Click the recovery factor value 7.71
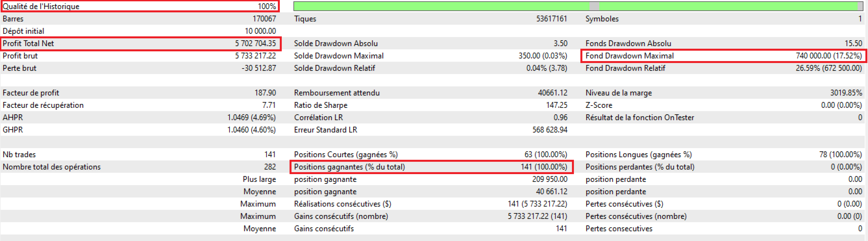This screenshot has height=241, width=868. pos(269,105)
